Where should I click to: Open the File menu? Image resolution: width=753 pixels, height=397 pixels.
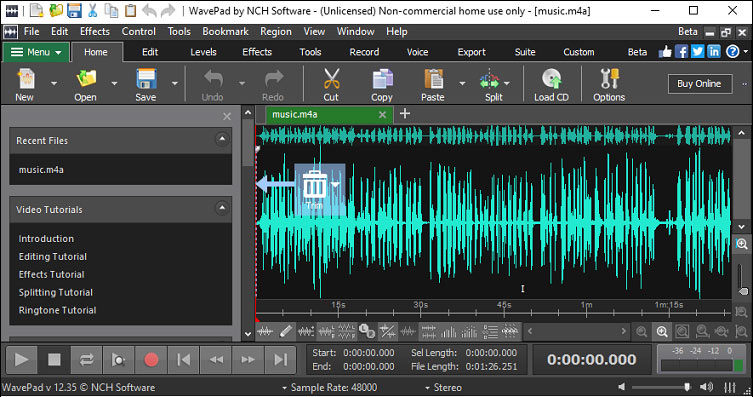(32, 32)
